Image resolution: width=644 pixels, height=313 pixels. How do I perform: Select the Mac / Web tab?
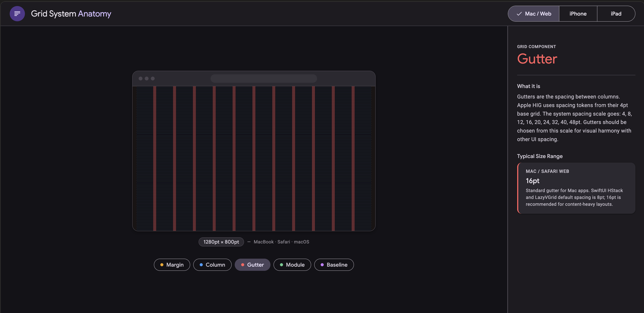tap(534, 14)
